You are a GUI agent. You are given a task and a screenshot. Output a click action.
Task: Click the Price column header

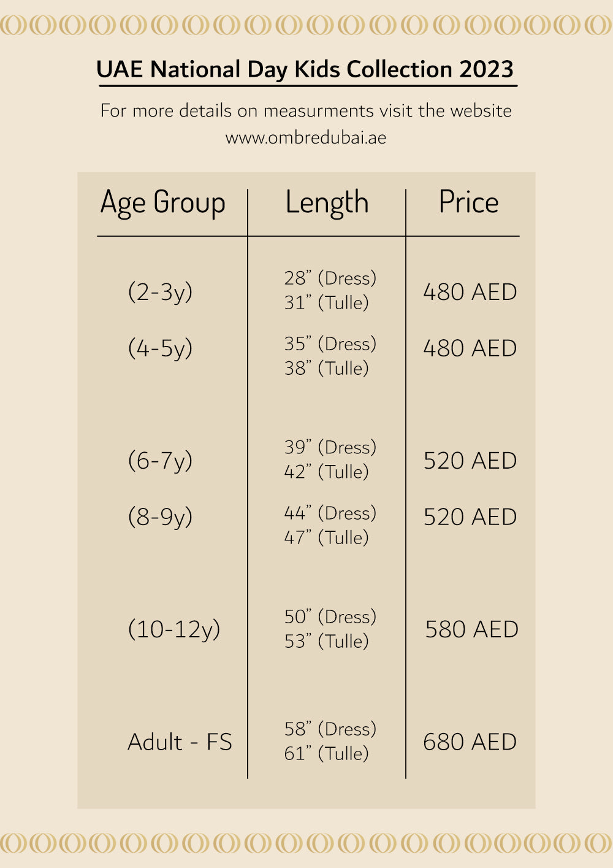click(468, 202)
